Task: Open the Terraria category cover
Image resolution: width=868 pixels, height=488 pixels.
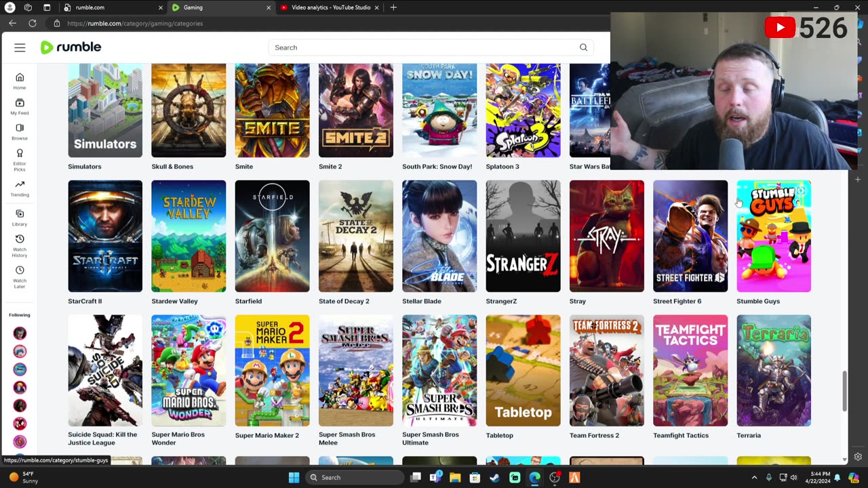Action: point(774,371)
